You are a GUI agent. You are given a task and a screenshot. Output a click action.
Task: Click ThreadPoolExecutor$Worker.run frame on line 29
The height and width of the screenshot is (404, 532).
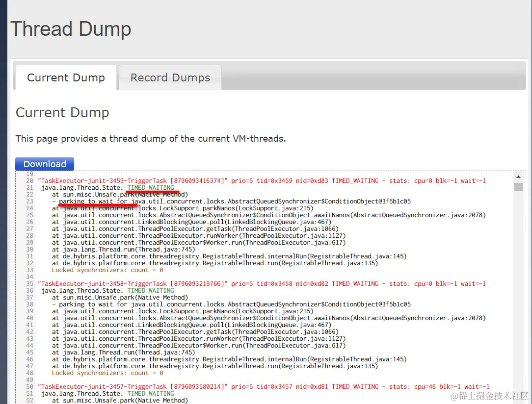coord(199,243)
